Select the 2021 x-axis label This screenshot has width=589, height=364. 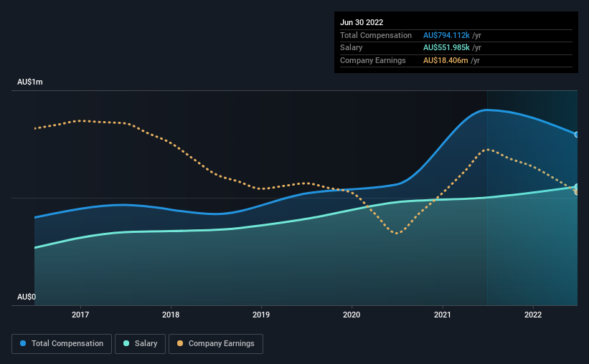[443, 315]
